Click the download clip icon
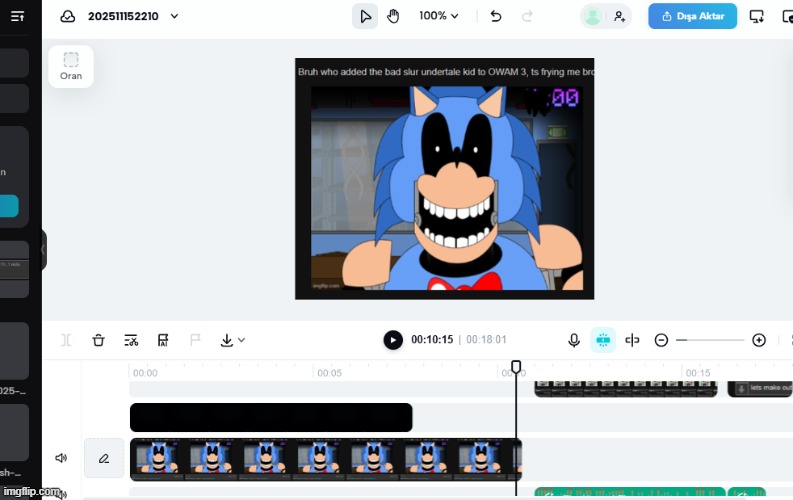The width and height of the screenshot is (793, 500). [x=227, y=340]
